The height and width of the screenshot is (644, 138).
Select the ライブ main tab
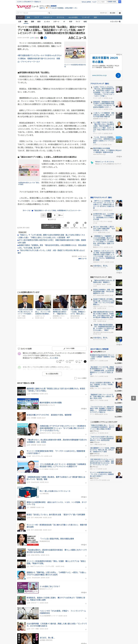(x=37, y=17)
